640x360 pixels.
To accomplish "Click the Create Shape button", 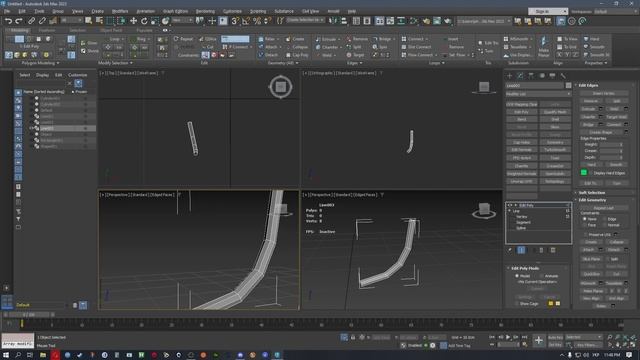I will pyautogui.click(x=600, y=132).
